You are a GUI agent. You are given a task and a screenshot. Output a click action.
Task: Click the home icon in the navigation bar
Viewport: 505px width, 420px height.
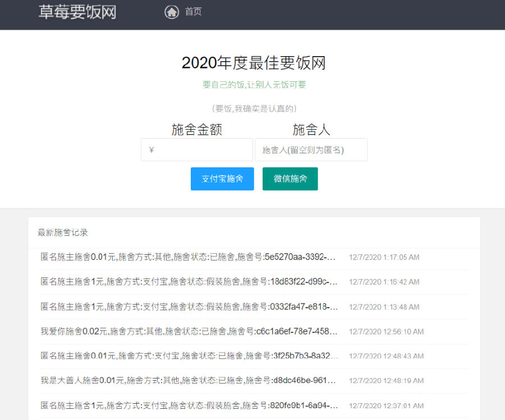pyautogui.click(x=172, y=11)
